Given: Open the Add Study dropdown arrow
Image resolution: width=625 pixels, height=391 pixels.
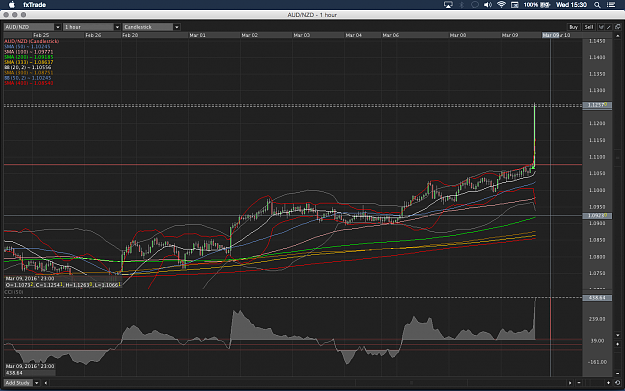Looking at the screenshot, I should (x=36, y=383).
